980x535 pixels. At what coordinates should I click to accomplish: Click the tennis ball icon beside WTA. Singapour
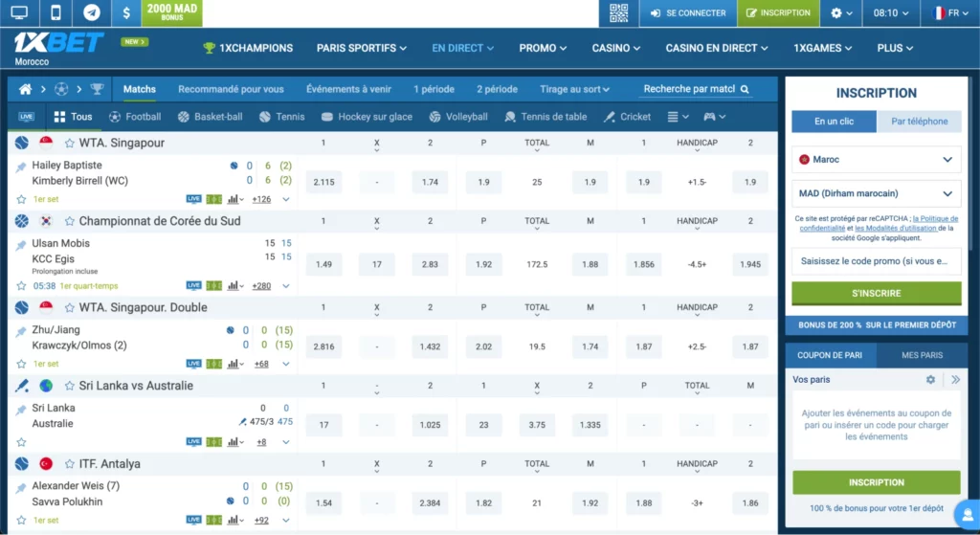22,144
